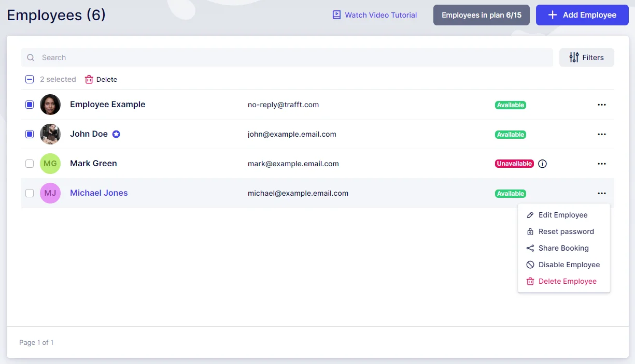Click John Doe's profile photo avatar
This screenshot has width=635, height=364.
pyautogui.click(x=50, y=134)
